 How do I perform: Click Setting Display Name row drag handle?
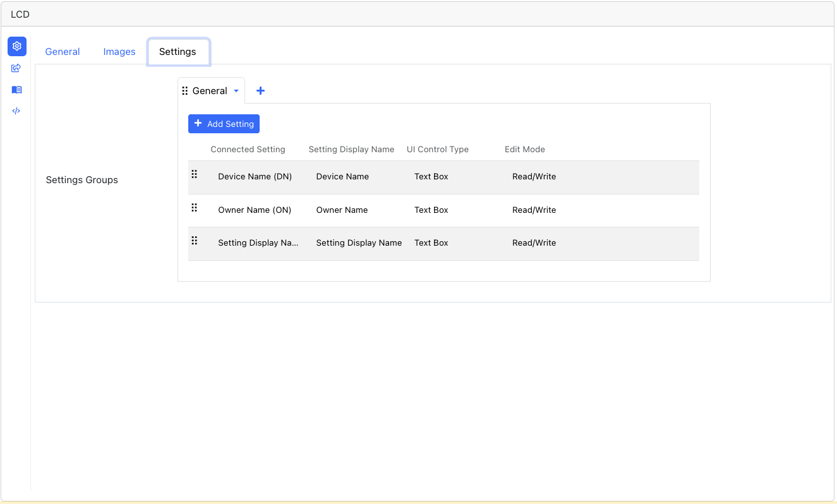tap(195, 241)
